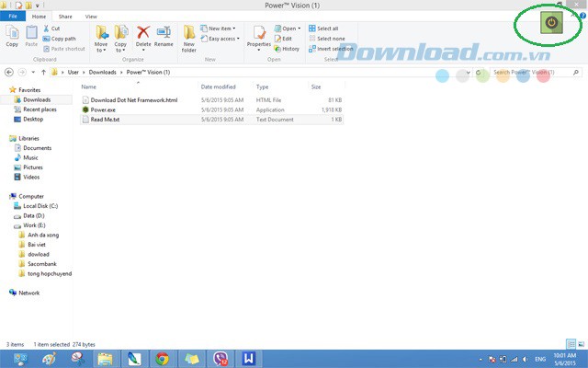Viewport: 588px width, 368px height.
Task: Click the Rename icon in Organize group
Action: tap(164, 35)
